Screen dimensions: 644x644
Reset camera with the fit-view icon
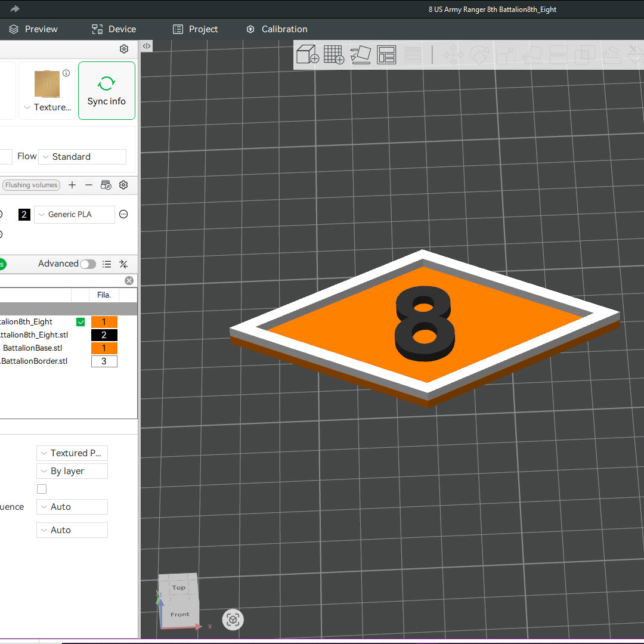coord(233,620)
